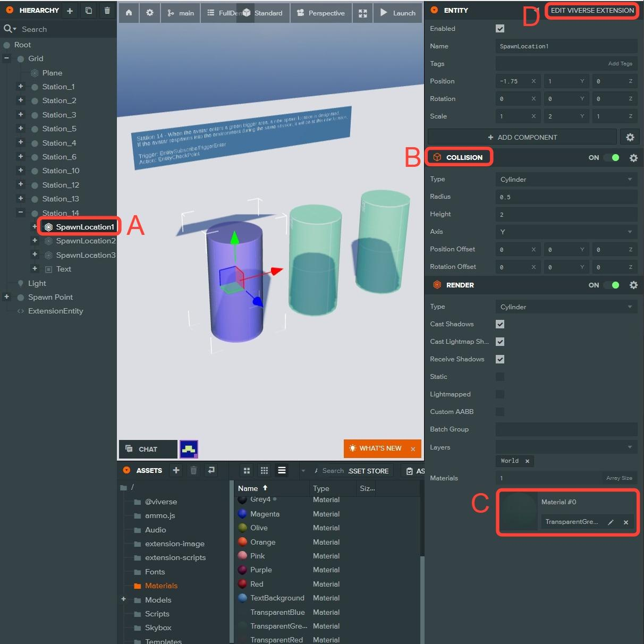Viewport: 644px width, 644px height.
Task: Expand the Station_1 tree node
Action: click(21, 87)
